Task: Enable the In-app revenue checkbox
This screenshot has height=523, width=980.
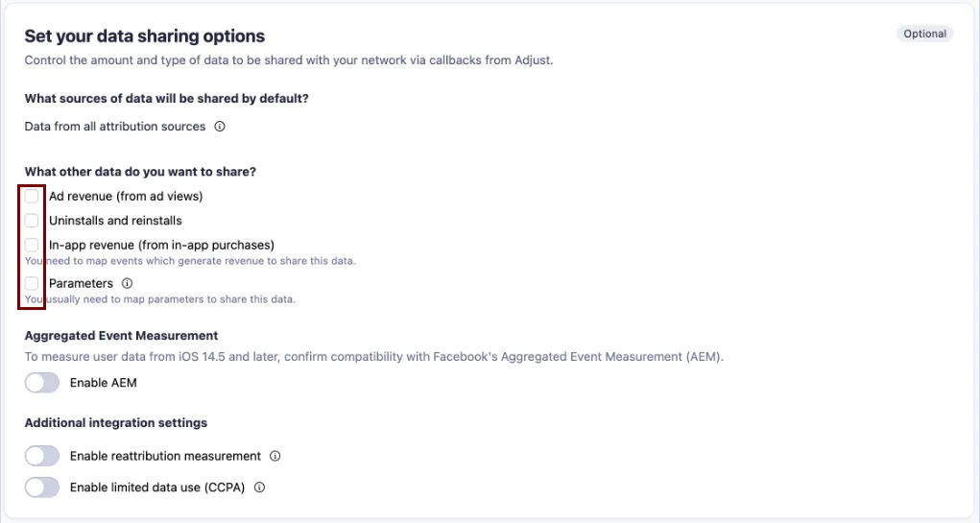Action: [x=32, y=245]
